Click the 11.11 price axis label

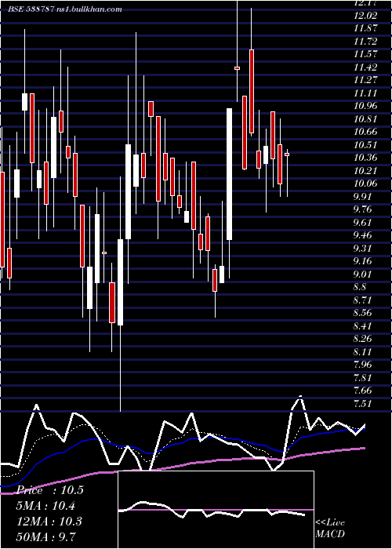tap(365, 93)
